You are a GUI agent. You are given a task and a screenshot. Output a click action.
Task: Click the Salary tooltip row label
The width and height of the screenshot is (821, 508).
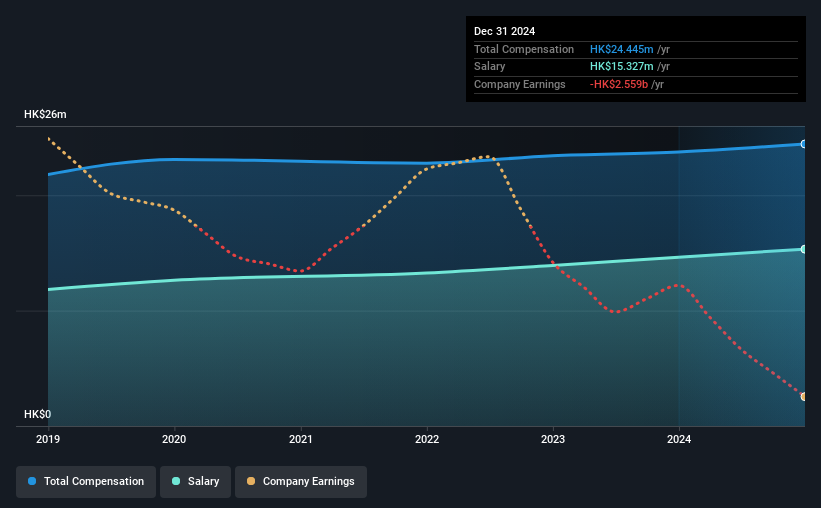pyautogui.click(x=490, y=67)
